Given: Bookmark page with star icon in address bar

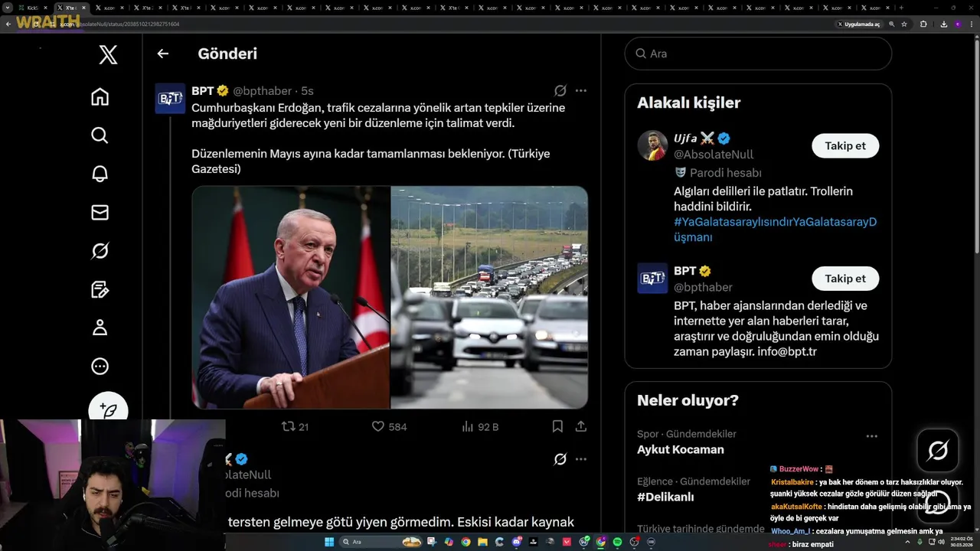Looking at the screenshot, I should 904,24.
